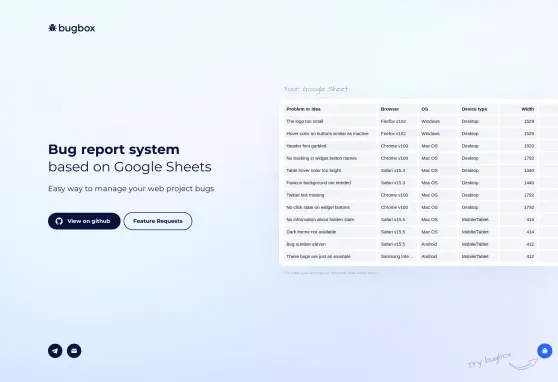Viewport: 558px width, 382px height.
Task: Click the "Problem or idea" column header
Action: pos(330,109)
